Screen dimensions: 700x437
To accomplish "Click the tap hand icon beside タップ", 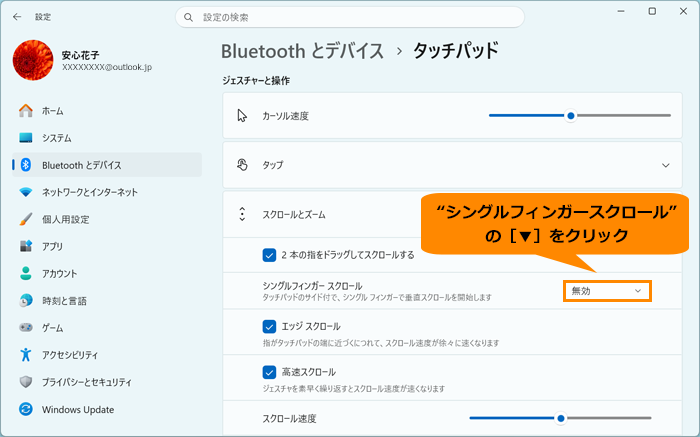I will click(242, 165).
